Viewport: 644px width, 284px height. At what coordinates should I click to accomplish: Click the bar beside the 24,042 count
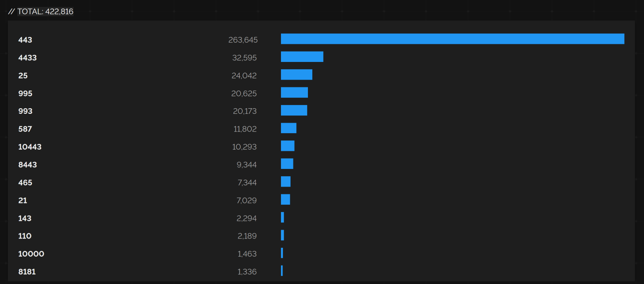point(296,75)
